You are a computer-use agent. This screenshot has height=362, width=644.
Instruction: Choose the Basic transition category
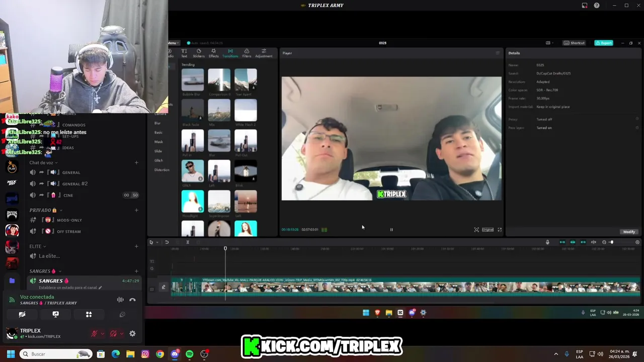(x=158, y=132)
